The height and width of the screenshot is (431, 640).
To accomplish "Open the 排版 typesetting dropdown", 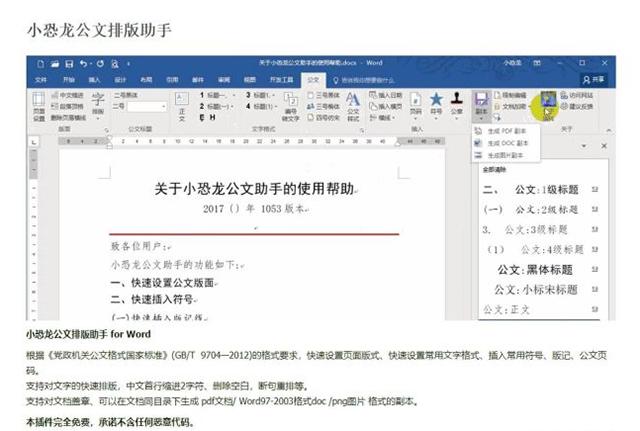I will (98, 106).
